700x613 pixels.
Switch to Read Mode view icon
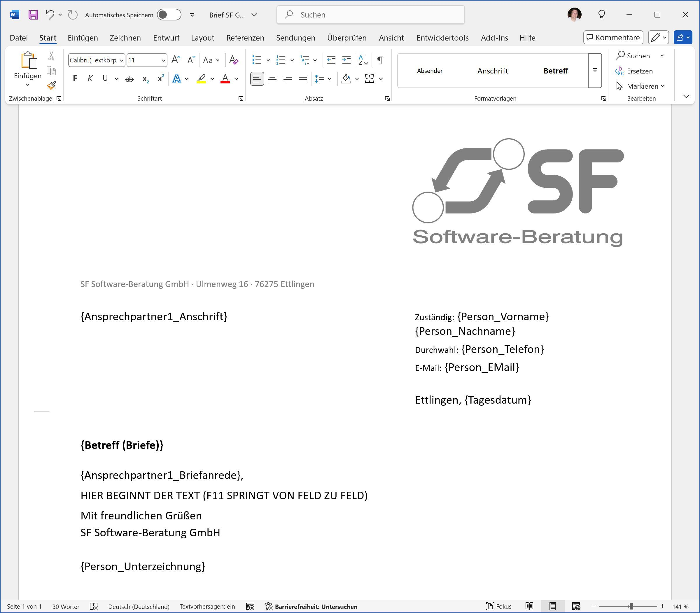click(529, 606)
